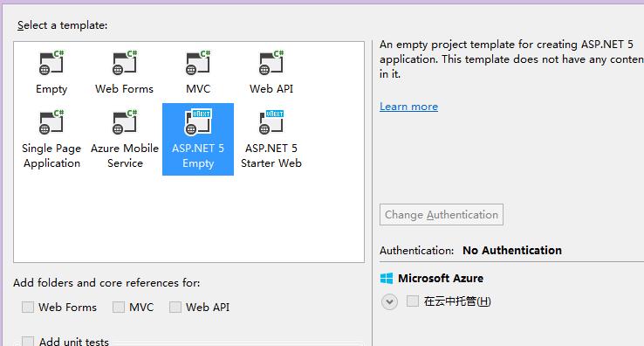Pick ASP.NET 5 Starter Web icon
This screenshot has width=644, height=346.
[x=271, y=121]
